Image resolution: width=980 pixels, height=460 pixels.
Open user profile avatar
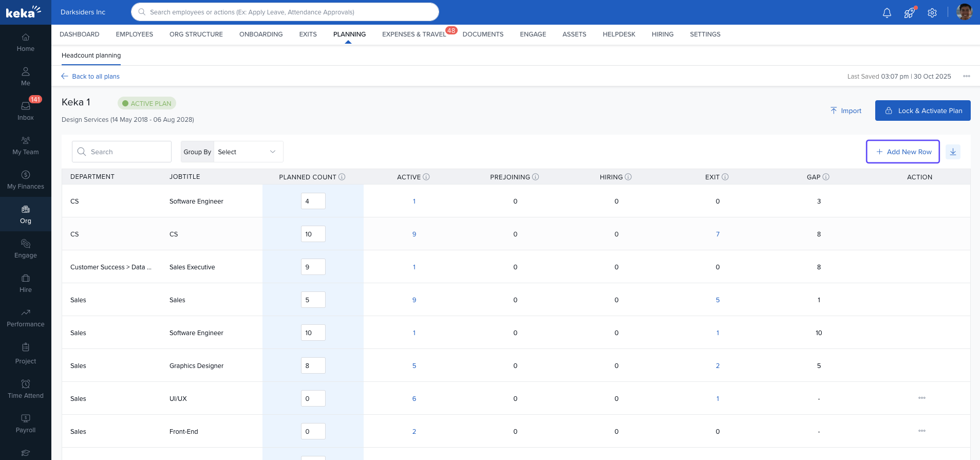(x=964, y=12)
